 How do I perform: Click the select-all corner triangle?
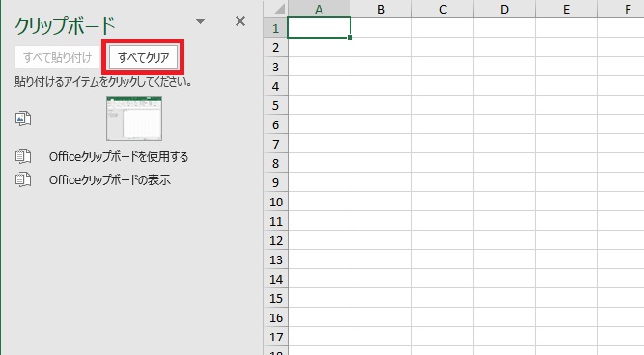279,9
